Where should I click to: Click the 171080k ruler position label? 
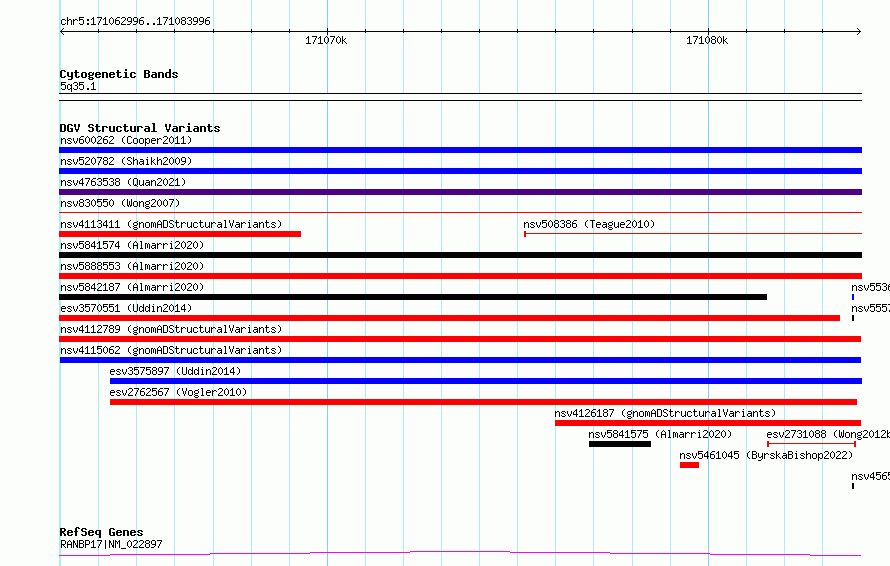707,40
